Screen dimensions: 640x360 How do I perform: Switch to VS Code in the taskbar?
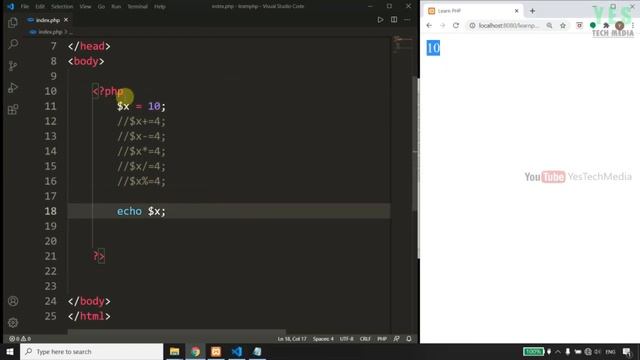[x=237, y=351]
